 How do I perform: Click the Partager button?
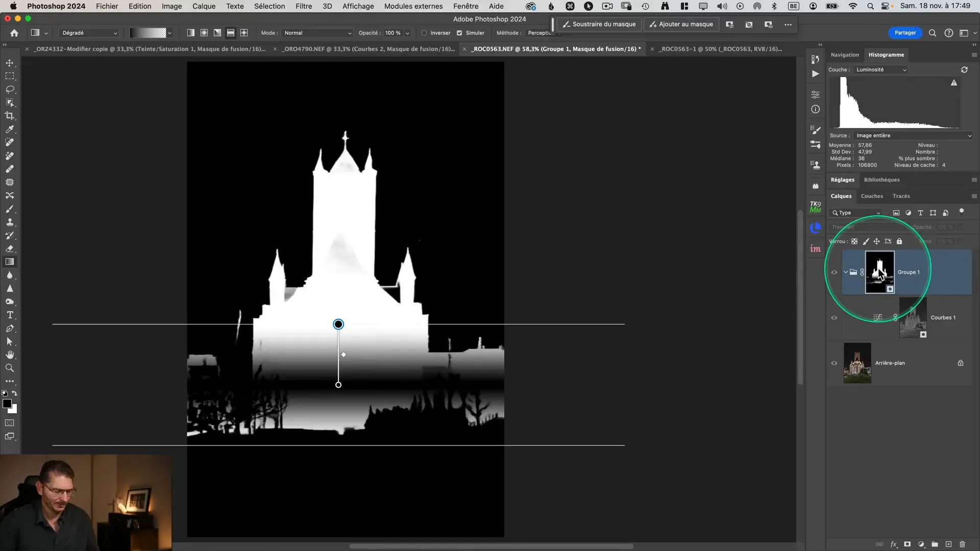[905, 33]
